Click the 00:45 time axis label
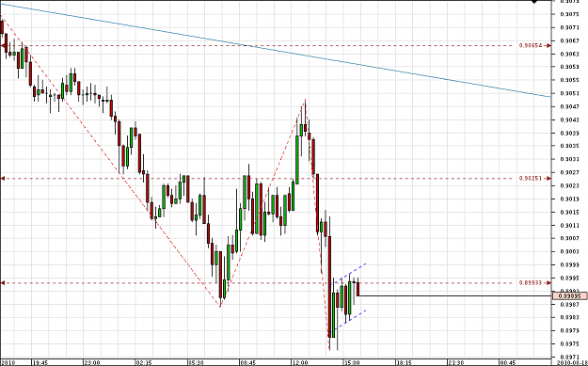 pyautogui.click(x=508, y=362)
